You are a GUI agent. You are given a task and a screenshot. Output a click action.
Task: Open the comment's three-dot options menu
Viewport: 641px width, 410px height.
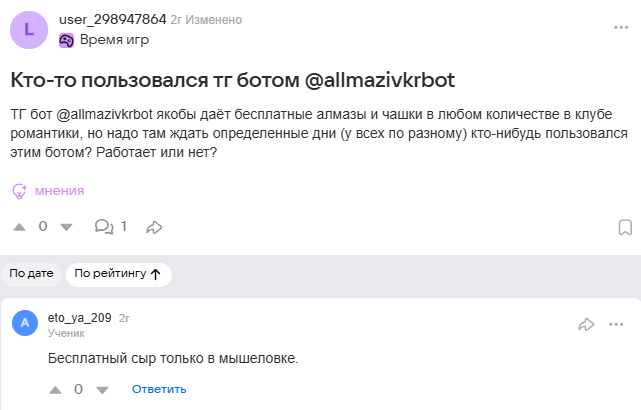point(617,324)
